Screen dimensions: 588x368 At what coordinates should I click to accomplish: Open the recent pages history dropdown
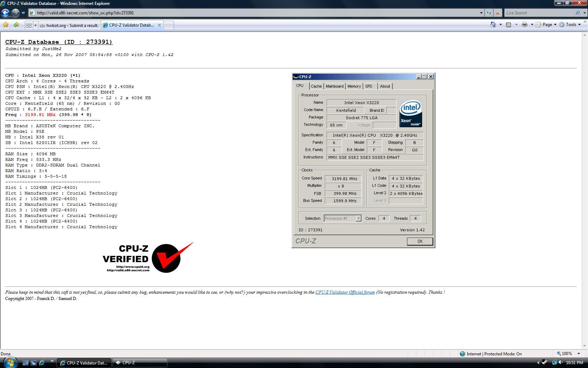(23, 13)
